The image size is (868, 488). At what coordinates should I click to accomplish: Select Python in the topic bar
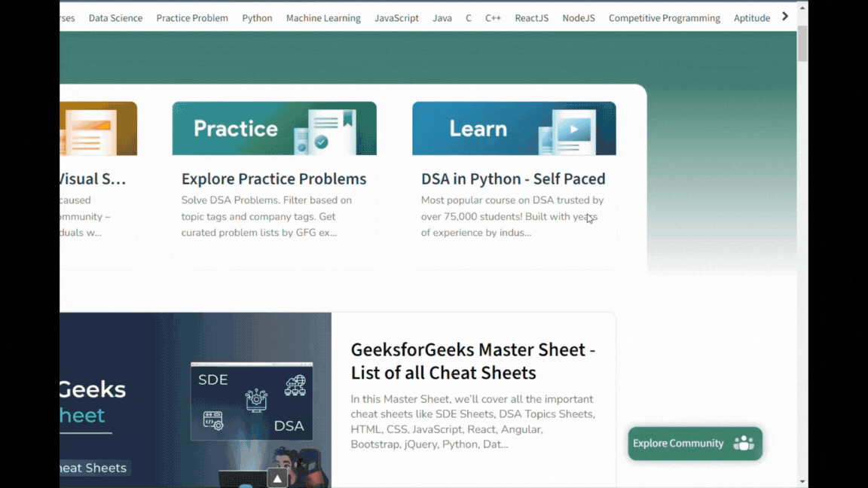tap(257, 18)
